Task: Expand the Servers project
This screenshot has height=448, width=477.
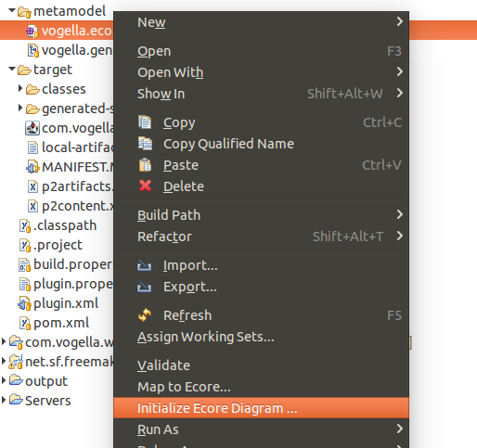Action: tap(4, 400)
